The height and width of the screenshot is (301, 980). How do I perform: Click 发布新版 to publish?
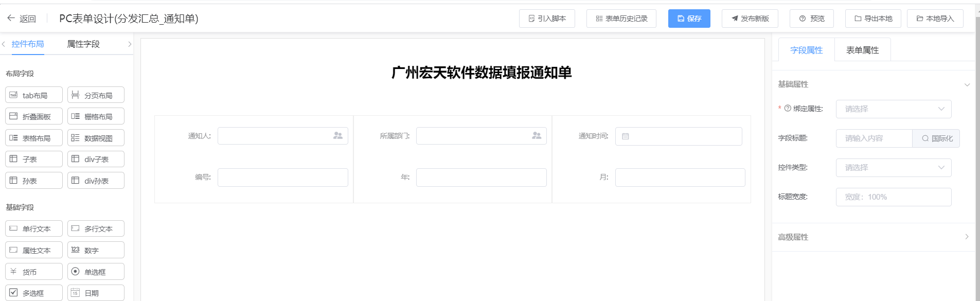[750, 19]
